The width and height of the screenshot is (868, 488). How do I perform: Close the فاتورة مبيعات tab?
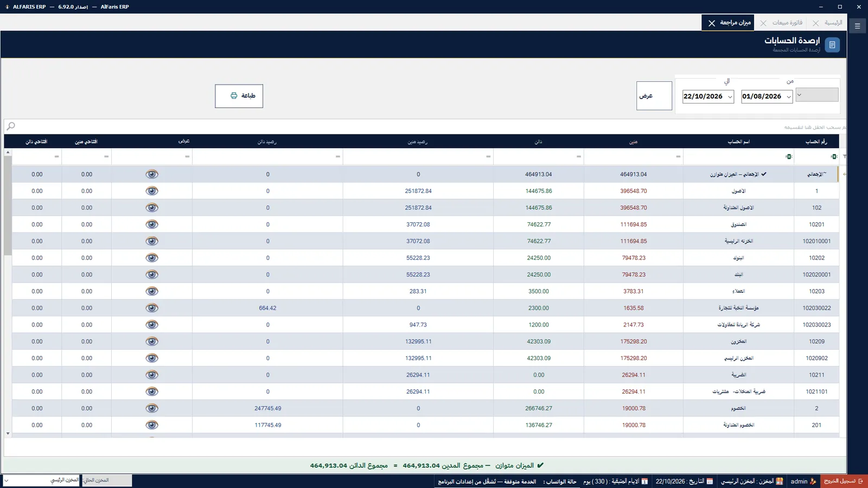tap(763, 23)
